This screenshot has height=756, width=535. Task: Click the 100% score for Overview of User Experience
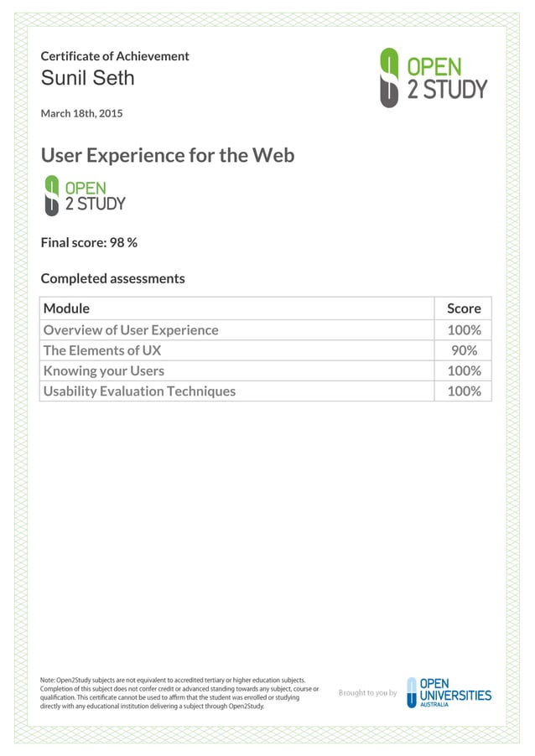[x=464, y=330]
